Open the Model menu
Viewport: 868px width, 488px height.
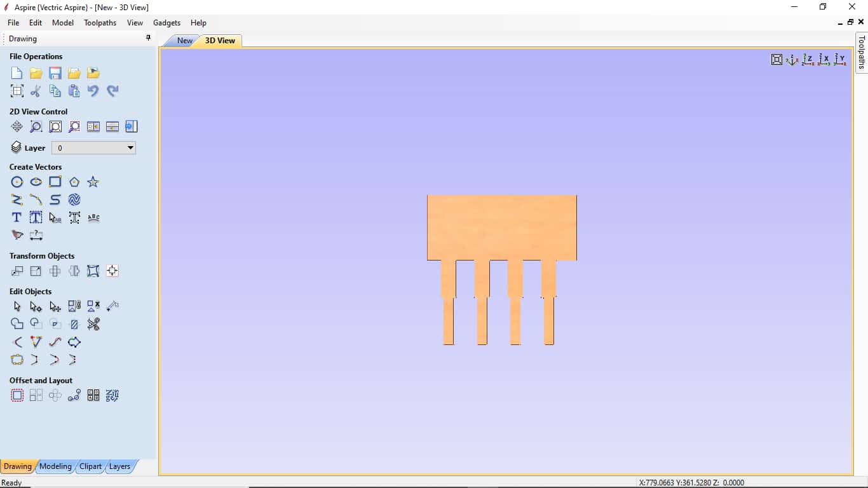tap(63, 22)
